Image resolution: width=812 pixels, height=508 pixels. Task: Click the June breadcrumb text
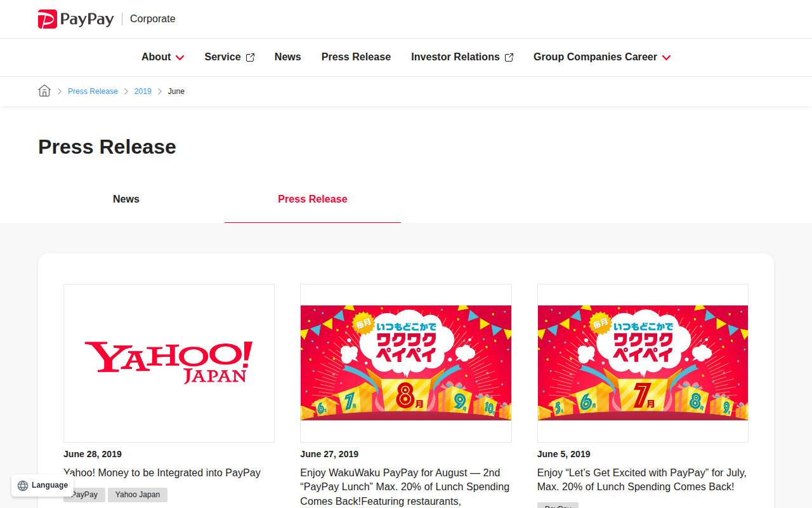(176, 91)
